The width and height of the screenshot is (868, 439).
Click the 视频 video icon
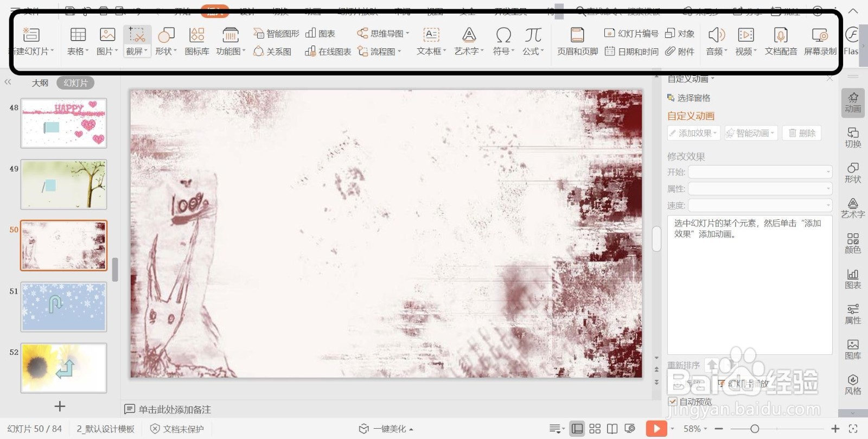tap(746, 35)
